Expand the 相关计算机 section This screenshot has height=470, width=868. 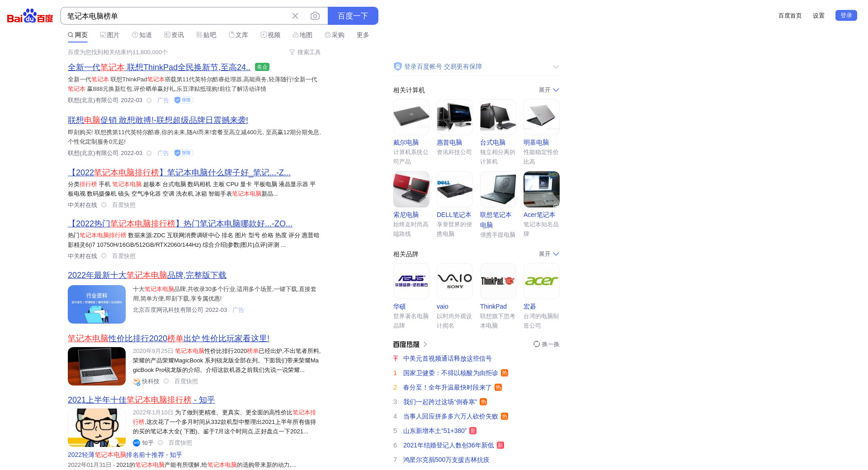[x=549, y=90]
